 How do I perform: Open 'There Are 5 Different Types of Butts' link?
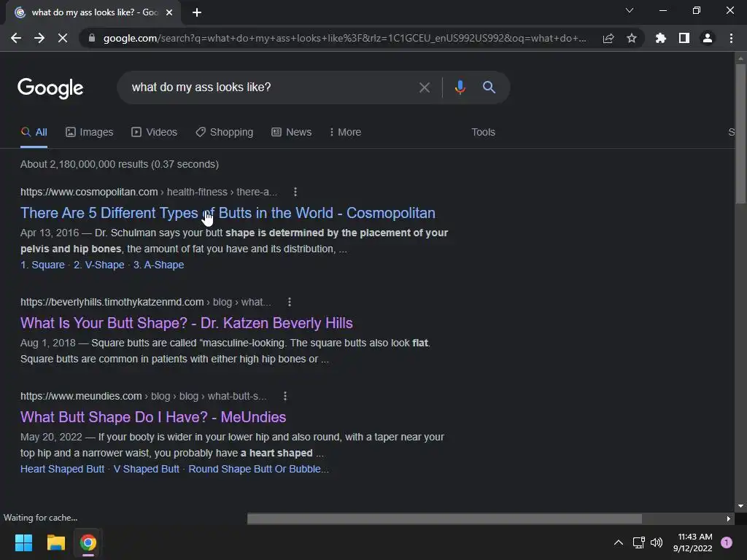tap(228, 213)
